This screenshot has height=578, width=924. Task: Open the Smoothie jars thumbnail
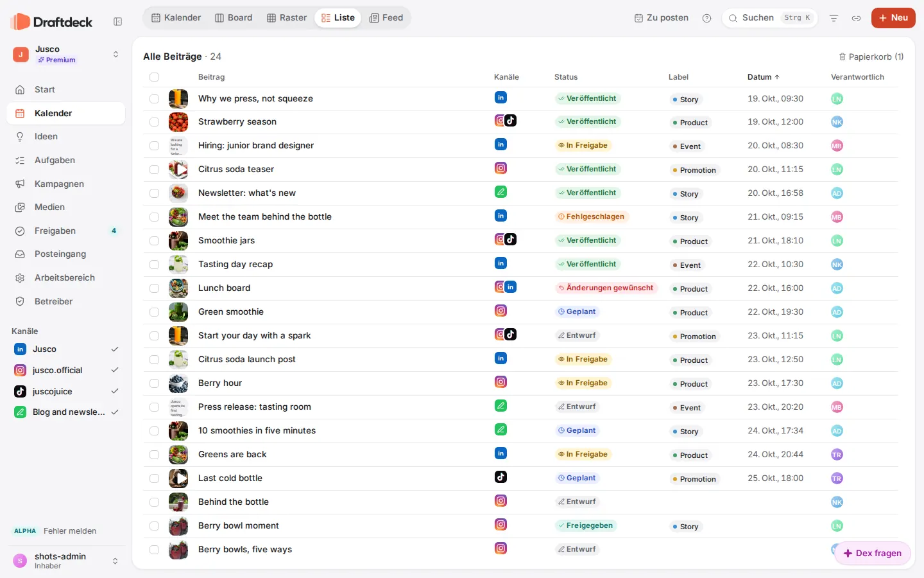tap(178, 241)
